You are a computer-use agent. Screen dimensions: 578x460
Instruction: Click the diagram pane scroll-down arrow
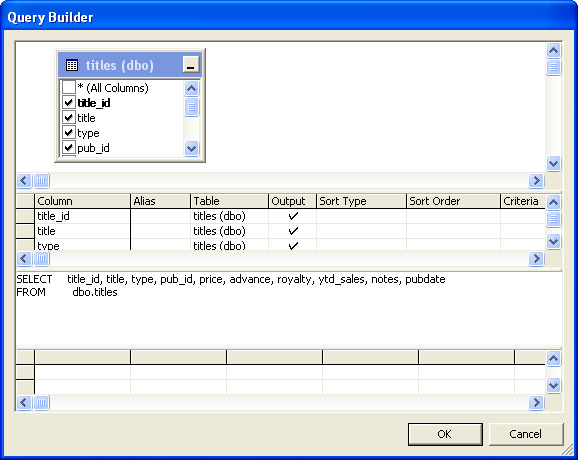coord(553,163)
